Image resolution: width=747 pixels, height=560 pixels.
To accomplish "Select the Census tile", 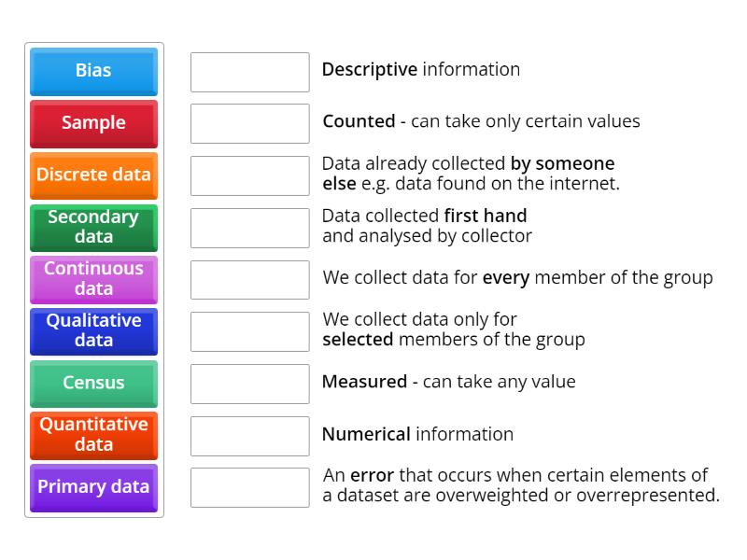I will [93, 384].
